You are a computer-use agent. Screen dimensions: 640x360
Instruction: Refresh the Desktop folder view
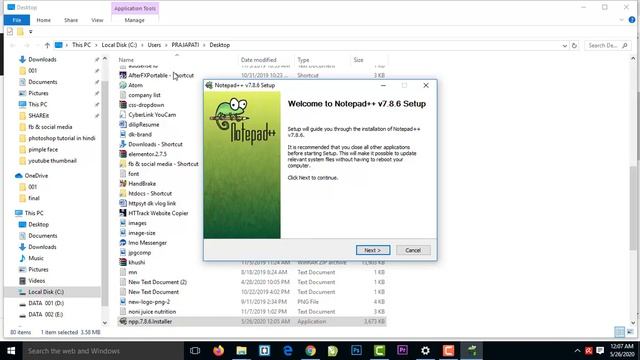coord(574,45)
